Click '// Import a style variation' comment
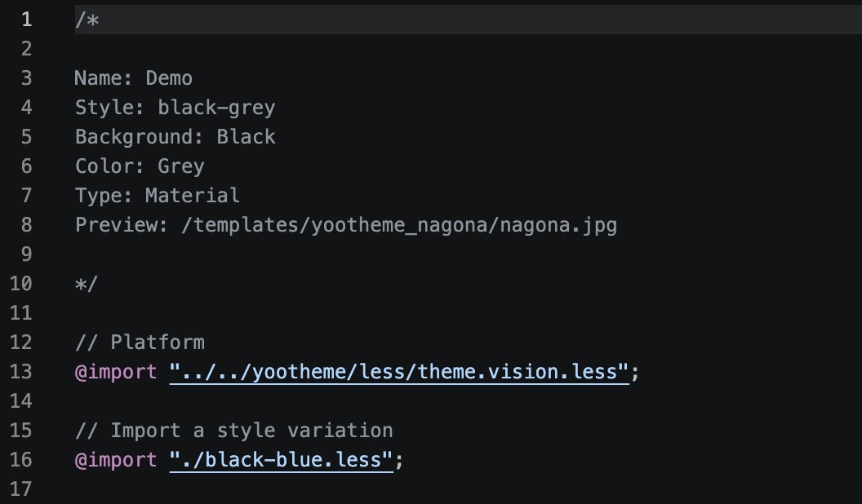 point(233,431)
